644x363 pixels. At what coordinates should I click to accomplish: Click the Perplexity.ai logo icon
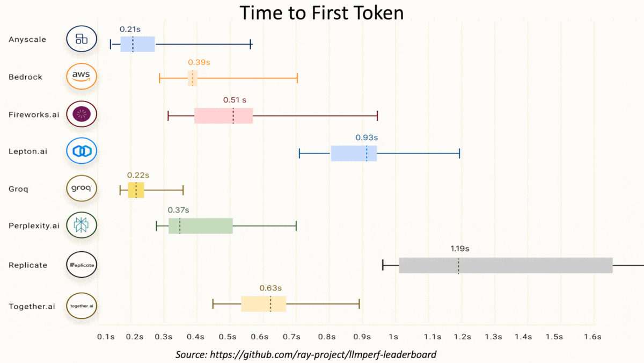click(x=82, y=226)
